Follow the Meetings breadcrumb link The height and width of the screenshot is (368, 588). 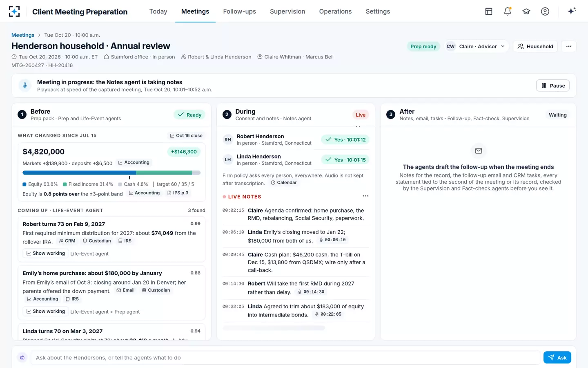pyautogui.click(x=23, y=35)
